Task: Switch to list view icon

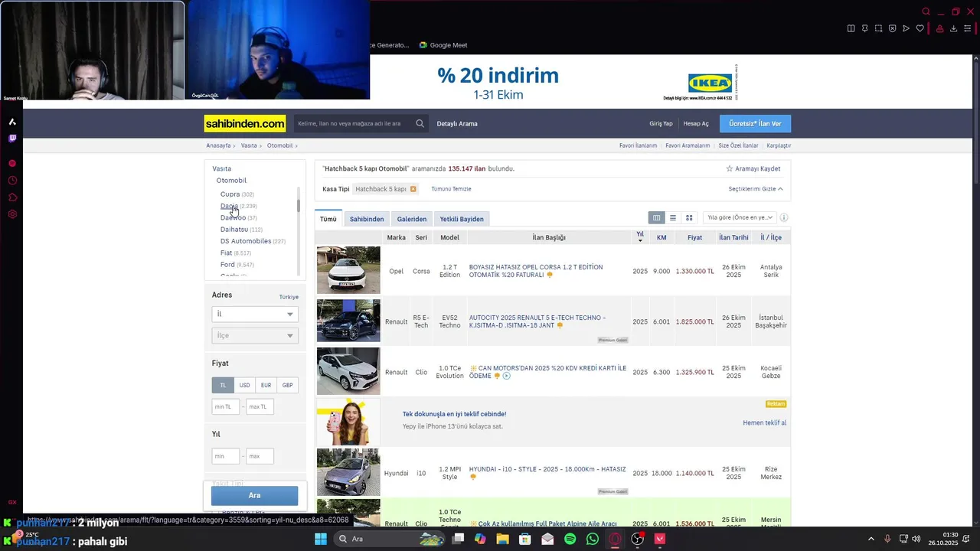Action: 673,218
